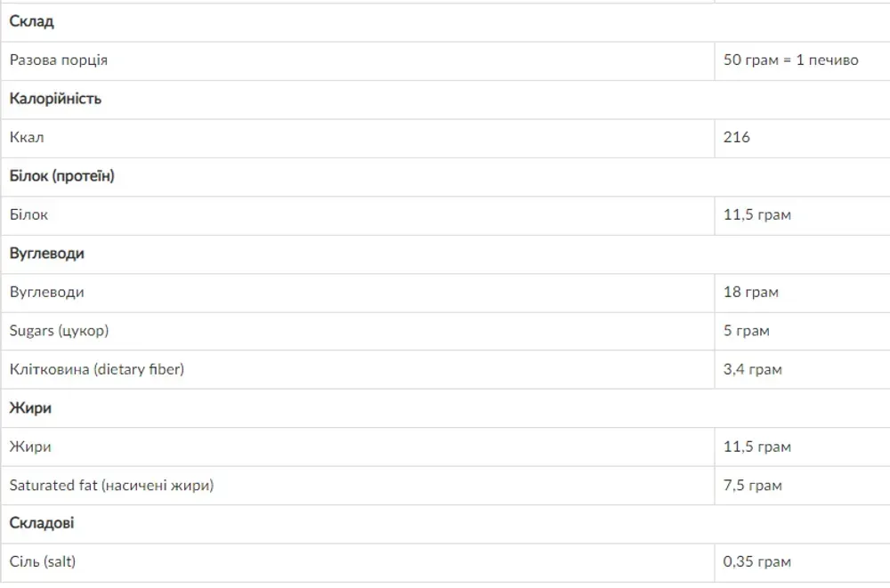Select the Сіль (salt) row label
The image size is (890, 588).
tap(43, 562)
